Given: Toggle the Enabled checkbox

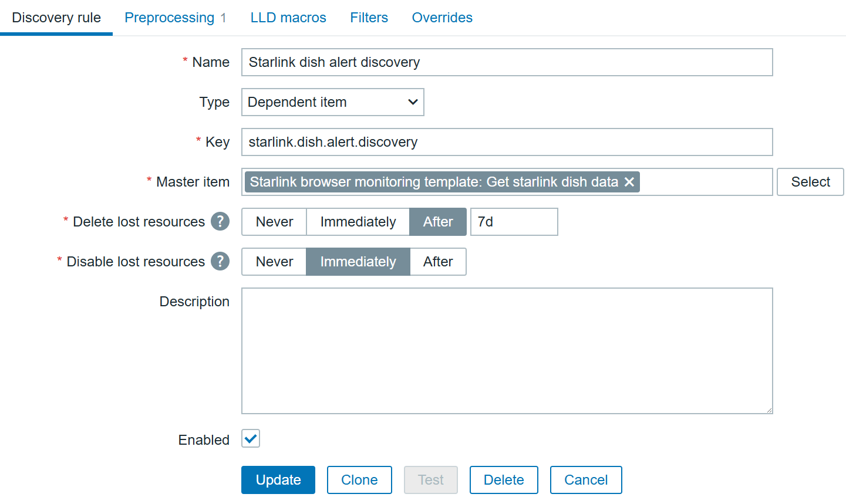Looking at the screenshot, I should click(251, 439).
